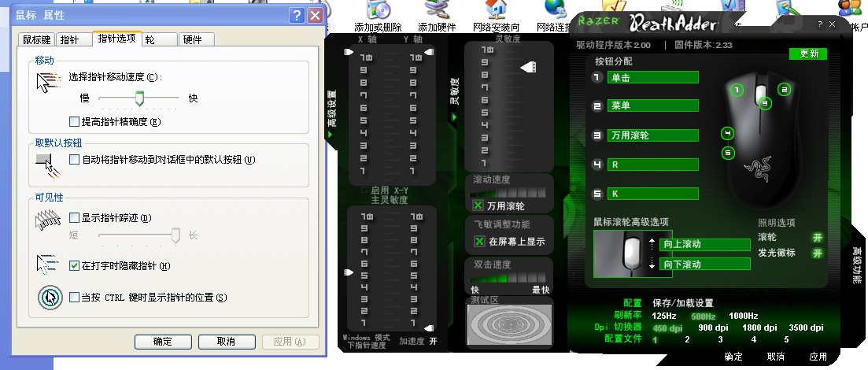Click the default button snap-to icon
Viewport: 868px width, 370px height.
[47, 165]
